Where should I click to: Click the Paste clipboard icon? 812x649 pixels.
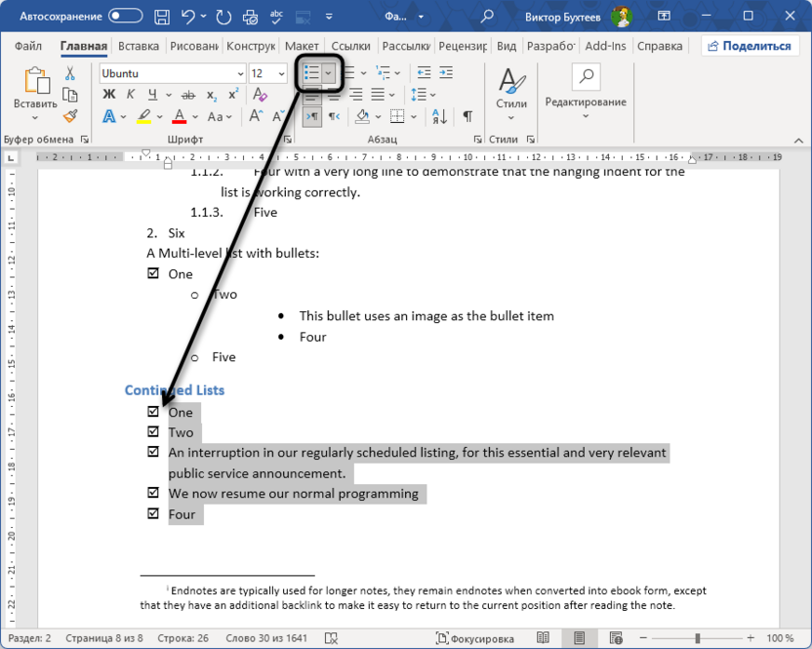[x=36, y=81]
